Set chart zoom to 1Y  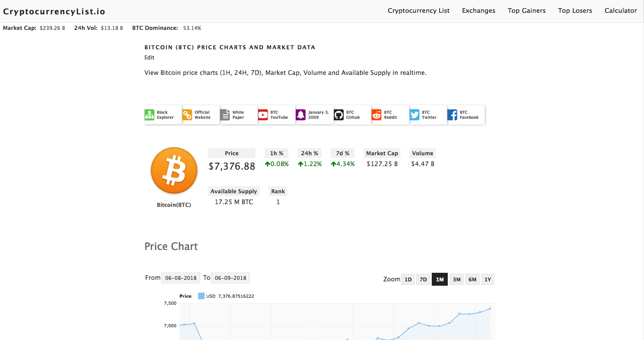(488, 279)
